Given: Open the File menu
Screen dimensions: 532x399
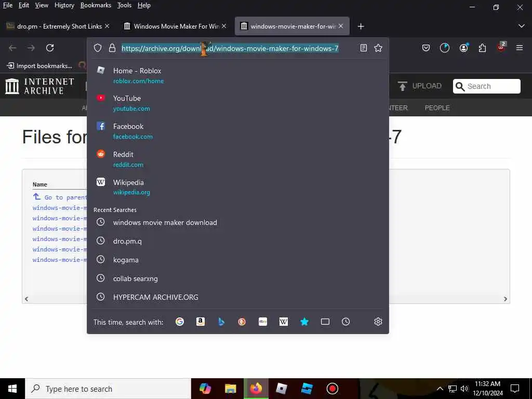Looking at the screenshot, I should point(7,5).
